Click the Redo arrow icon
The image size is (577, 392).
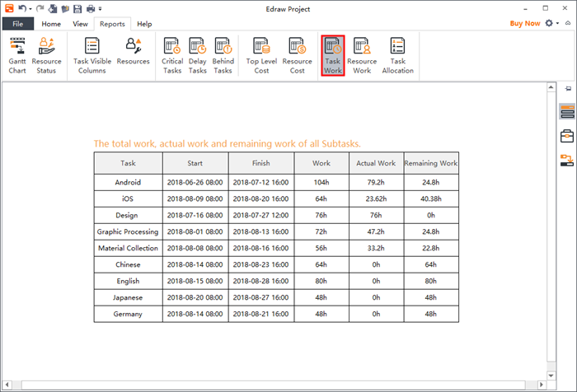(40, 8)
